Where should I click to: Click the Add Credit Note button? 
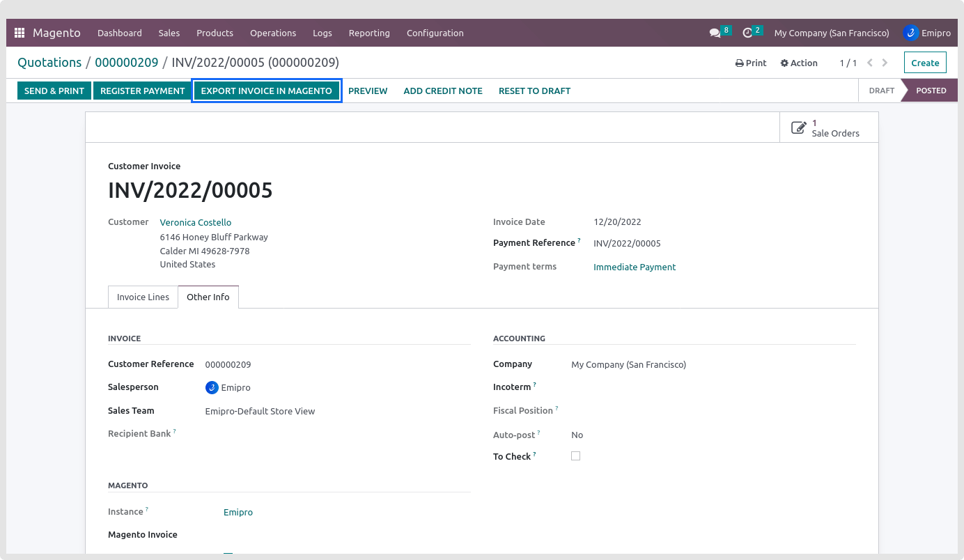click(443, 91)
